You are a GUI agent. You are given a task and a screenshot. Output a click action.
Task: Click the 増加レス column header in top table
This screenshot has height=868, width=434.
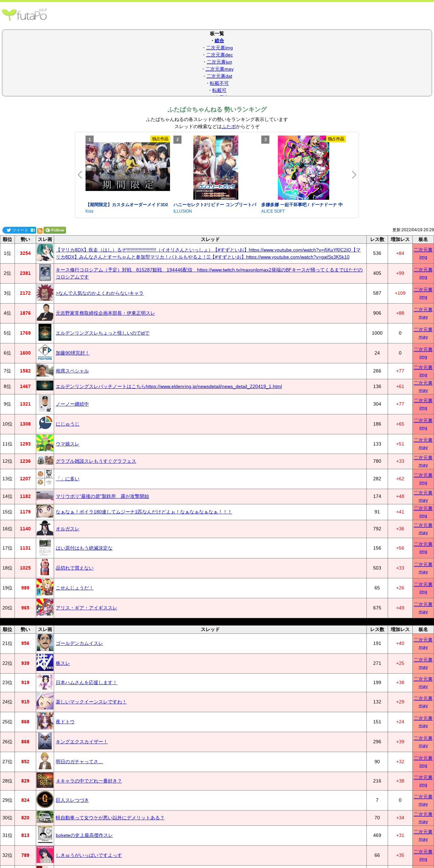[400, 239]
